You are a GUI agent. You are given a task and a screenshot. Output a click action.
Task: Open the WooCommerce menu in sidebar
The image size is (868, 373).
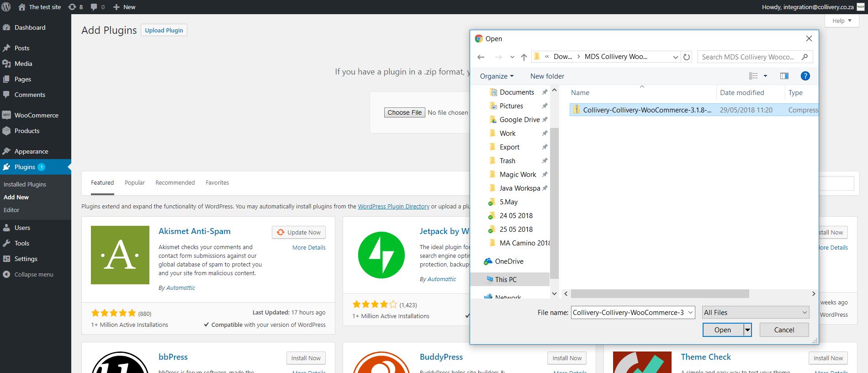[36, 115]
